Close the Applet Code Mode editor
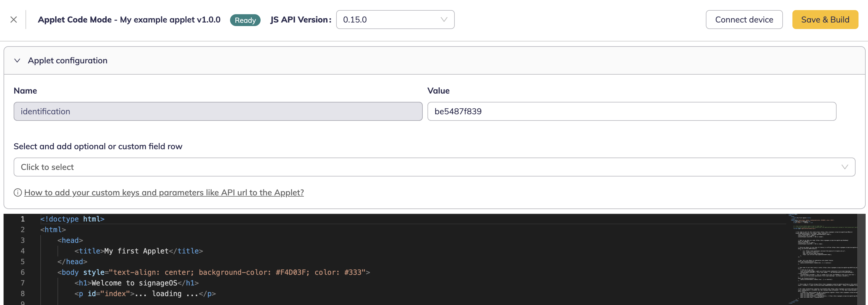The height and width of the screenshot is (305, 868). coord(14,19)
